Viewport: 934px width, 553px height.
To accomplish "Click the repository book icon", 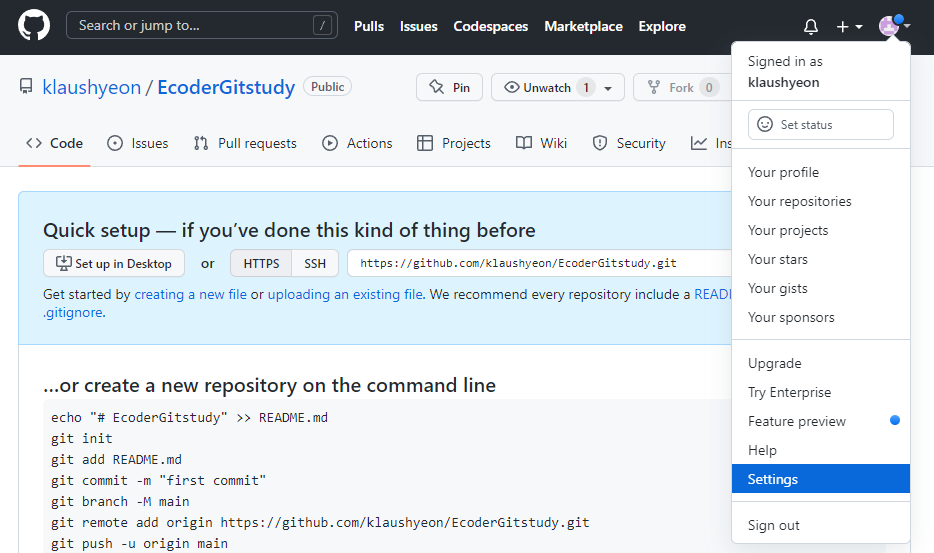I will click(26, 87).
